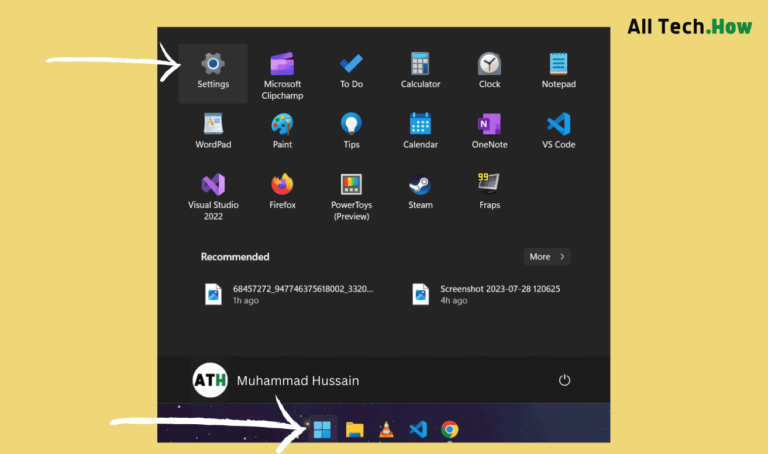Open Notepad
The width and height of the screenshot is (768, 454).
tap(558, 71)
